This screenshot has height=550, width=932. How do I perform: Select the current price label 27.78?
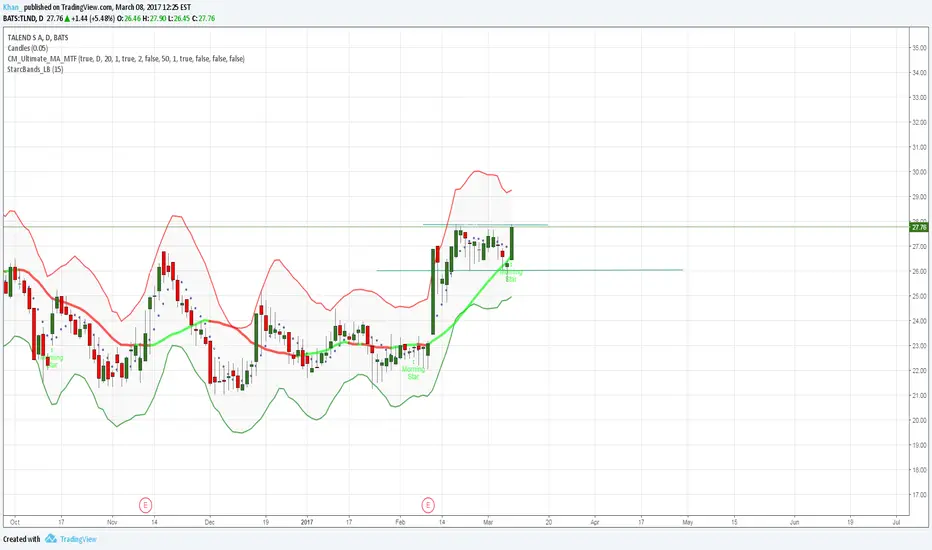pyautogui.click(x=919, y=227)
